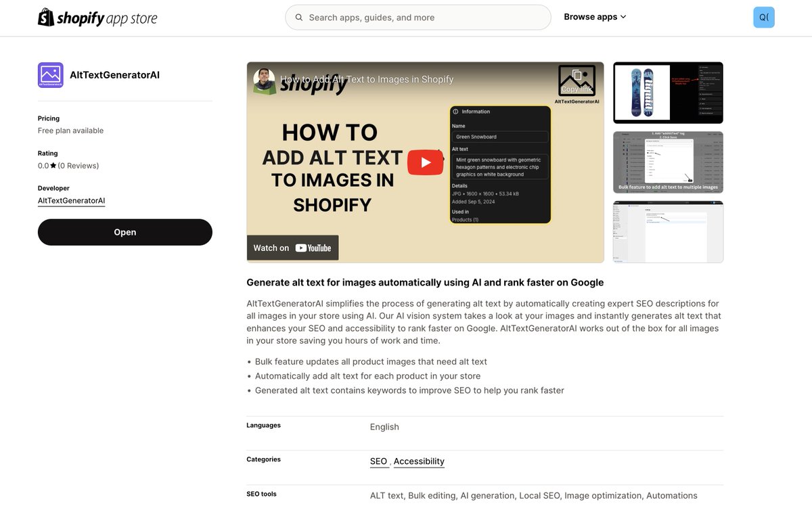Image resolution: width=812 pixels, height=506 pixels.
Task: Click the video channel avatar
Action: [x=264, y=79]
